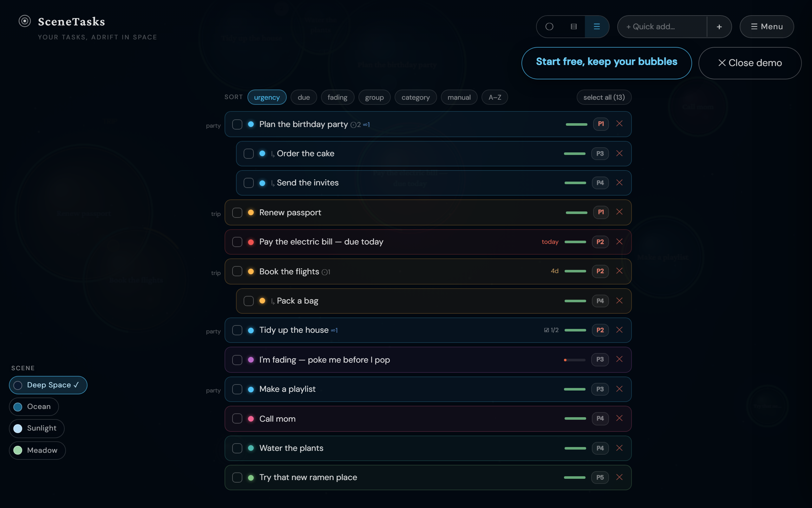Check the I'm fading task checkbox
The image size is (812, 508).
tap(237, 360)
